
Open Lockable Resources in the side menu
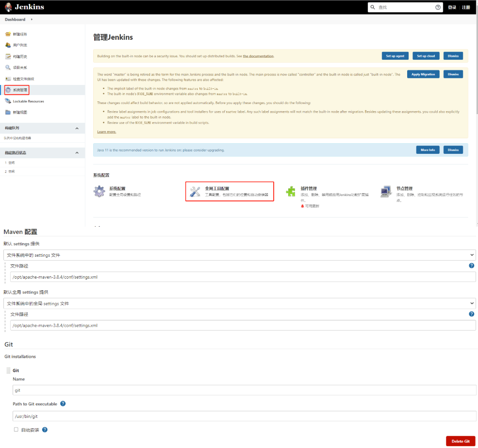(x=28, y=101)
